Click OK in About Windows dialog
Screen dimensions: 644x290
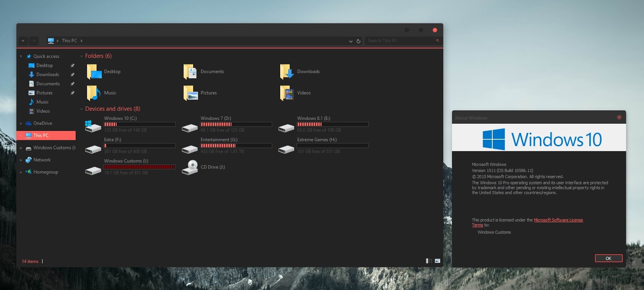(609, 258)
